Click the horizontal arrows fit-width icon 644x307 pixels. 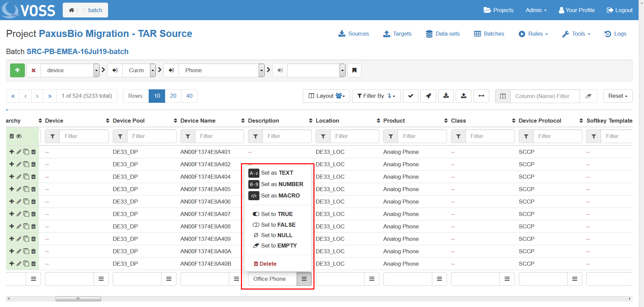481,96
